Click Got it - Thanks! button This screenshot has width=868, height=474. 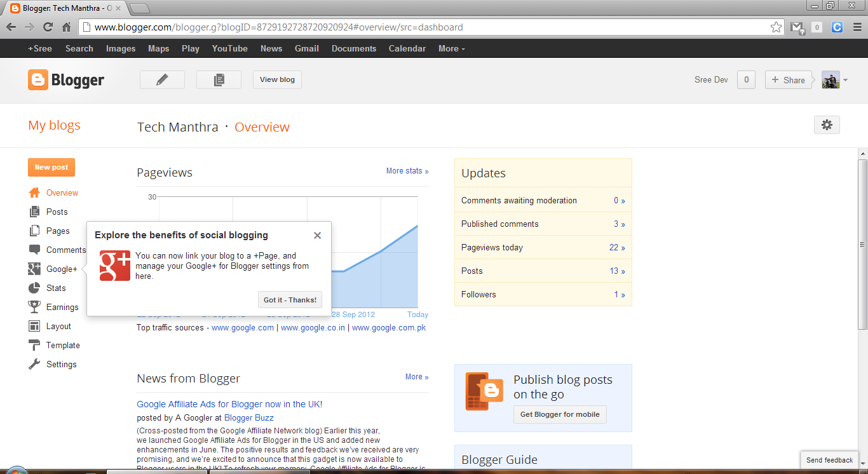pyautogui.click(x=290, y=300)
